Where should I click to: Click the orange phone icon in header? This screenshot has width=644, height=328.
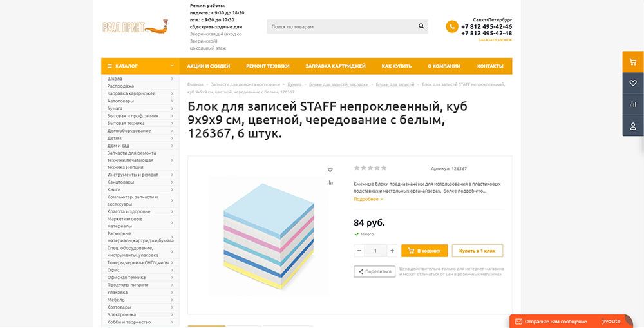click(452, 26)
